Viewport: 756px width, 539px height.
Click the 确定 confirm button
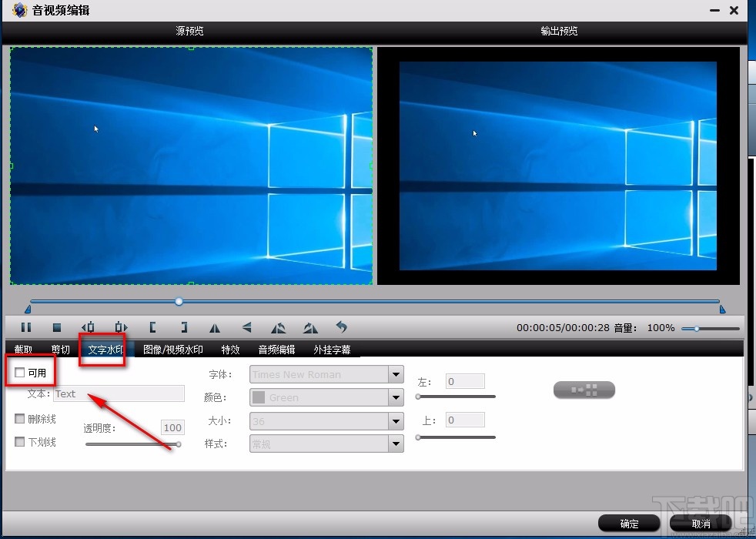[629, 524]
